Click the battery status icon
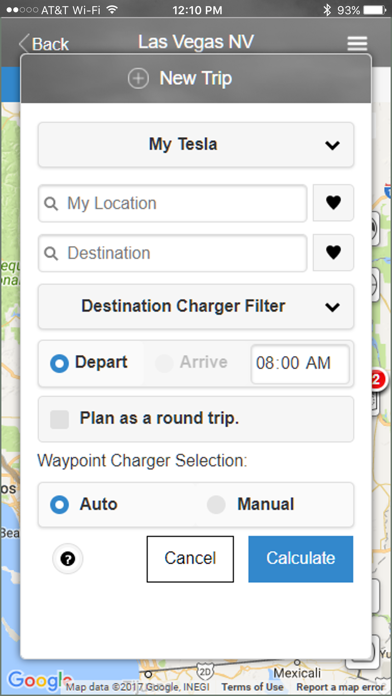Image resolution: width=392 pixels, height=696 pixels. (x=375, y=10)
